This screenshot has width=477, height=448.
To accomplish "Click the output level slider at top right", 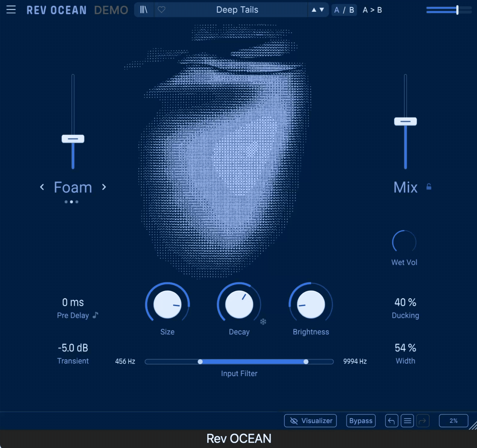I will point(449,10).
